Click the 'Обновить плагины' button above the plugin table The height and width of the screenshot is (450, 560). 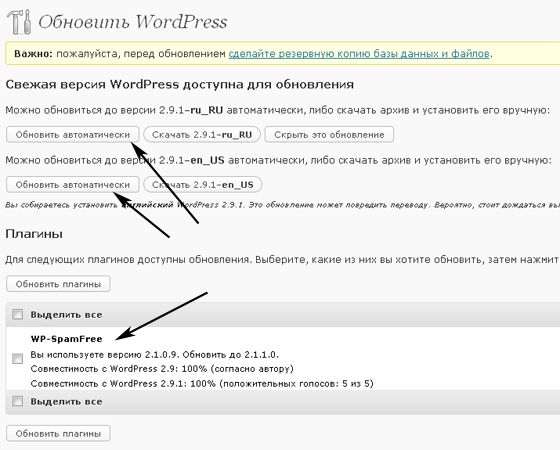point(58,284)
